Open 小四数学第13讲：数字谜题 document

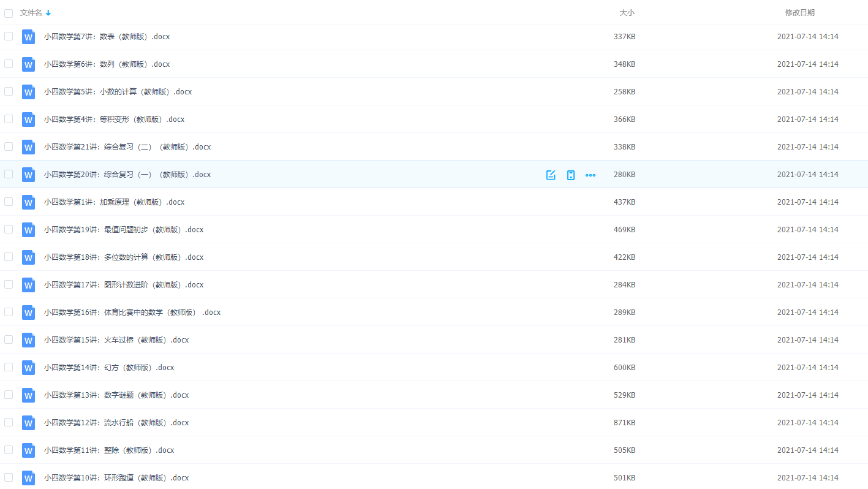(x=116, y=395)
